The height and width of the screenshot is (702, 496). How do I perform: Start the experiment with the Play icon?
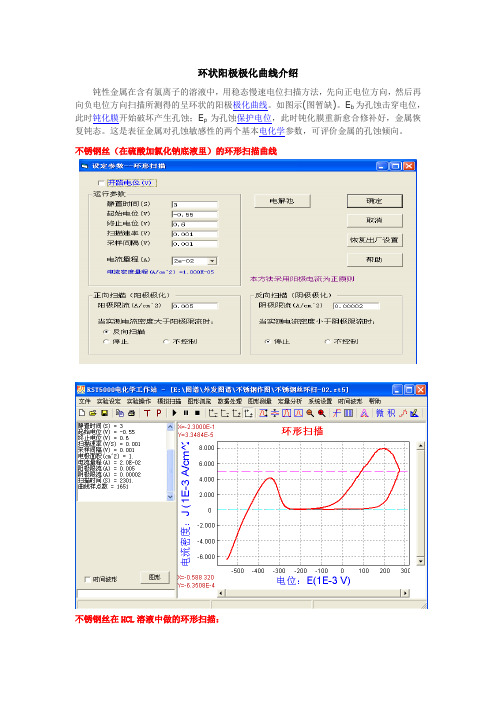175,413
